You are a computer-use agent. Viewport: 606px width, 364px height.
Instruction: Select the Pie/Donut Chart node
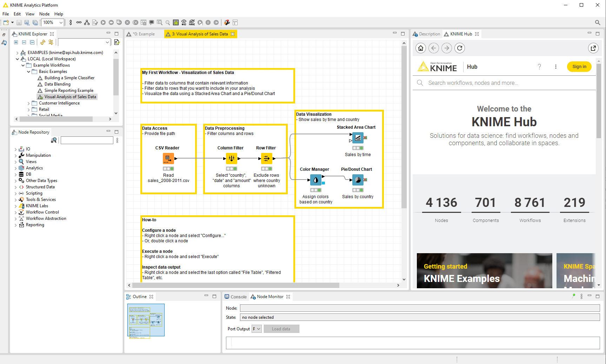click(x=358, y=180)
